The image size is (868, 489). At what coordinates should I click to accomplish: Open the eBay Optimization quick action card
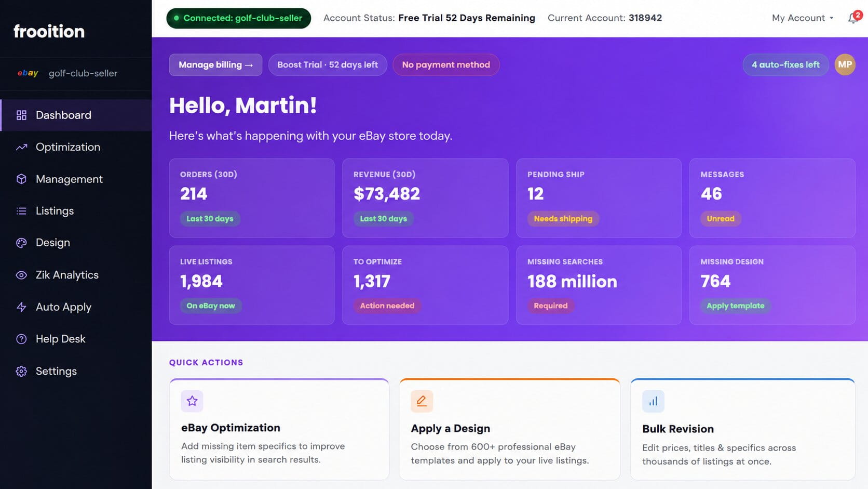tap(279, 429)
